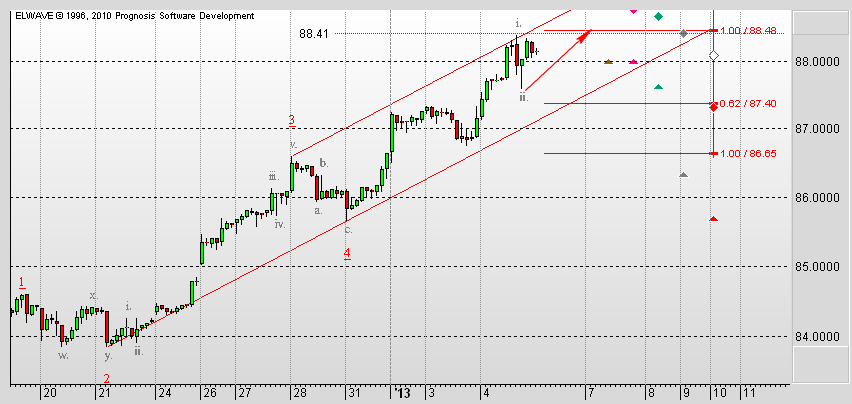Select the 1.00 / 86.65 target label
This screenshot has width=852, height=404.
click(x=747, y=154)
